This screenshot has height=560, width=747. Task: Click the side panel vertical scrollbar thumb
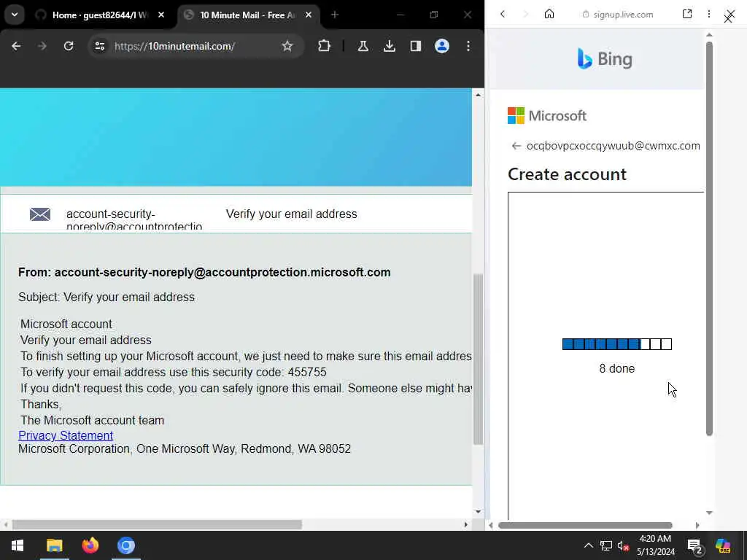tap(709, 238)
